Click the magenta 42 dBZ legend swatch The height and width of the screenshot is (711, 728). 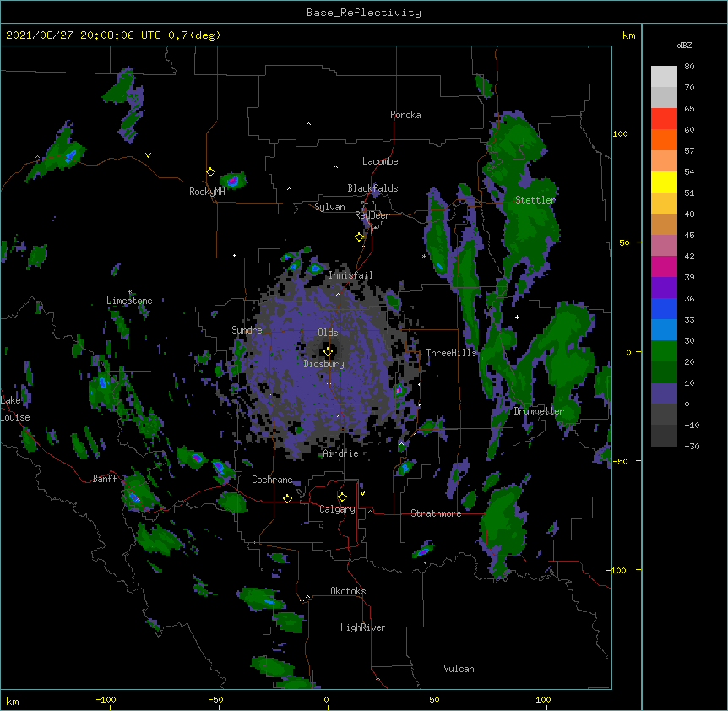click(664, 266)
